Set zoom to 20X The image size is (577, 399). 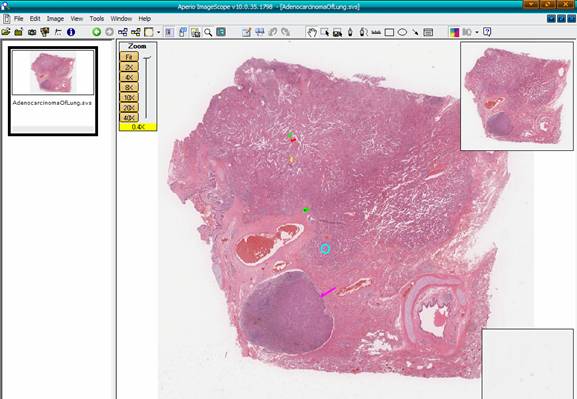[129, 108]
